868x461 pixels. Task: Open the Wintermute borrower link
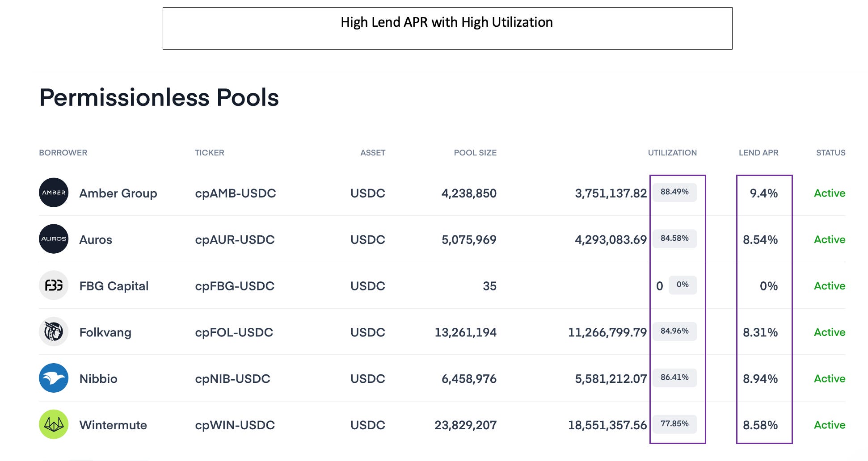click(113, 425)
